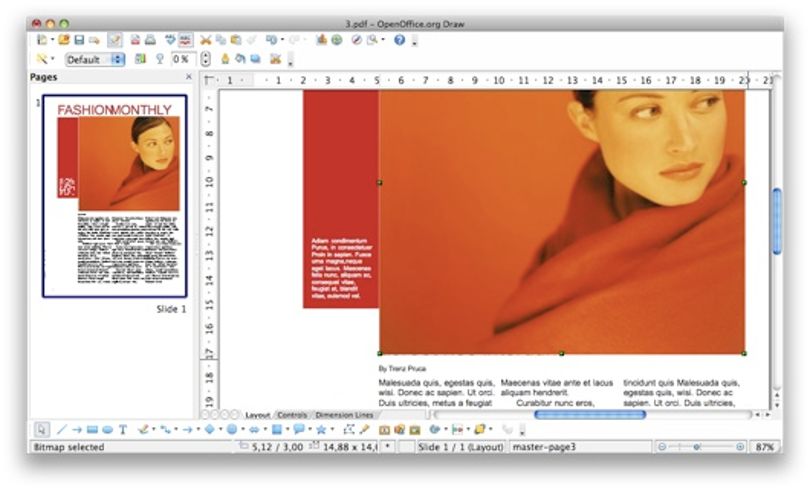Viewport: 810px width, 490px height.
Task: Switch to the Controls layer tab
Action: tap(292, 415)
